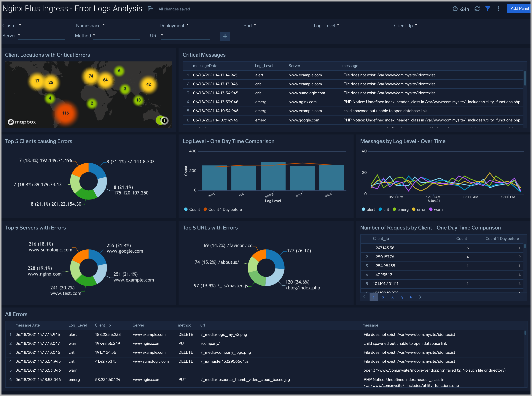The height and width of the screenshot is (396, 532).
Task: Refresh the dashboard data
Action: click(x=477, y=9)
